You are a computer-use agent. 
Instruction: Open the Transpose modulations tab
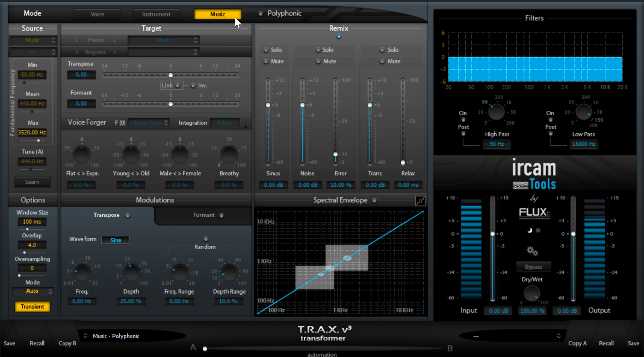point(108,215)
